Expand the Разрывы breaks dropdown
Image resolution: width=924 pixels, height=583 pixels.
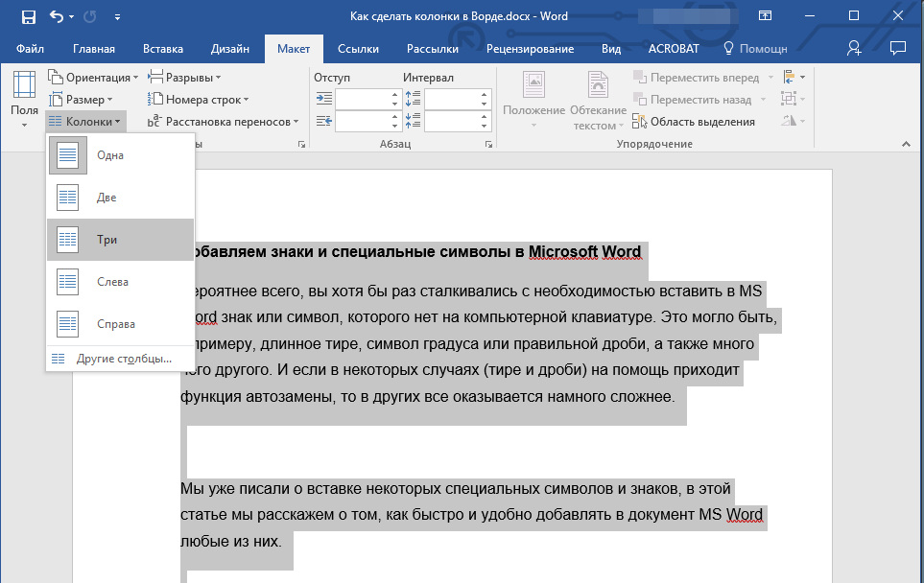click(184, 78)
